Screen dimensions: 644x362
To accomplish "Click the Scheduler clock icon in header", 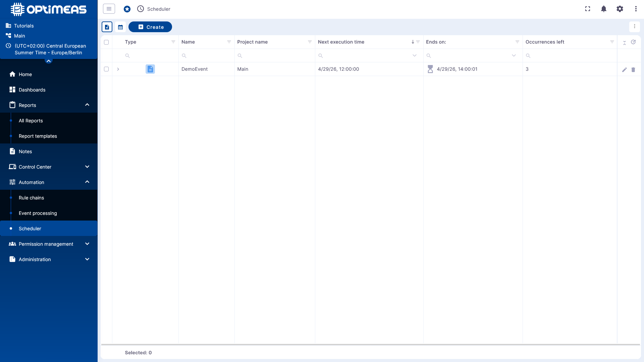I will pos(141,9).
